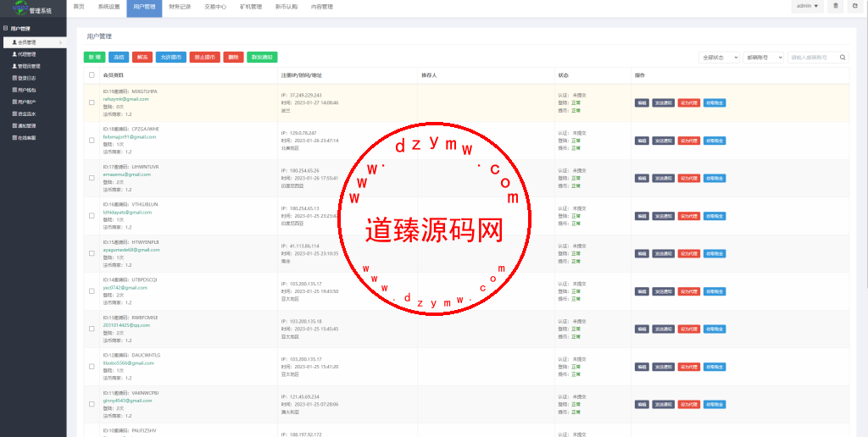The width and height of the screenshot is (868, 437).
Task: Check the box for kdhidayats@gmail.com row
Action: [x=92, y=216]
